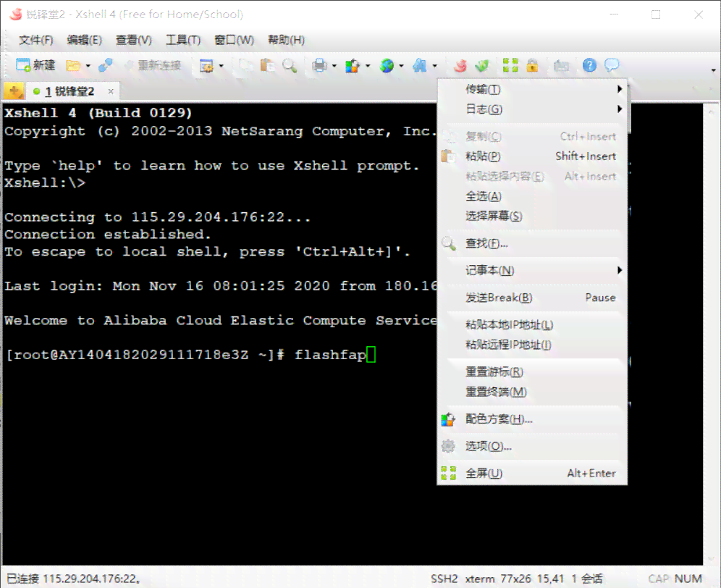This screenshot has height=588, width=721.
Task: Open the 工具(T) menu
Action: click(x=183, y=40)
